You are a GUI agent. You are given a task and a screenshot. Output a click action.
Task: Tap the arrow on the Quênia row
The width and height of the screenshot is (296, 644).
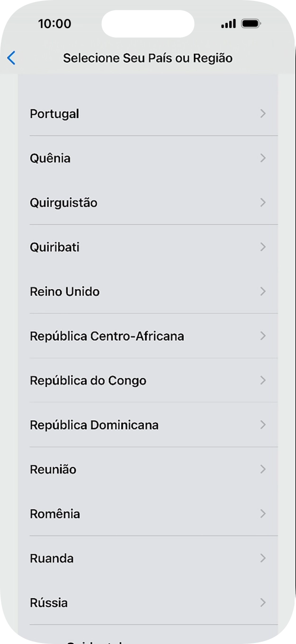pos(263,158)
